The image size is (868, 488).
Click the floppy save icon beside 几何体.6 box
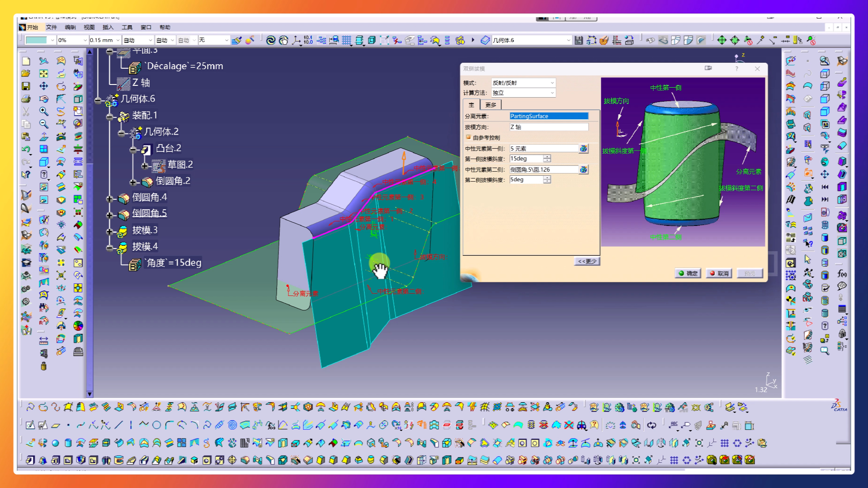(x=579, y=40)
